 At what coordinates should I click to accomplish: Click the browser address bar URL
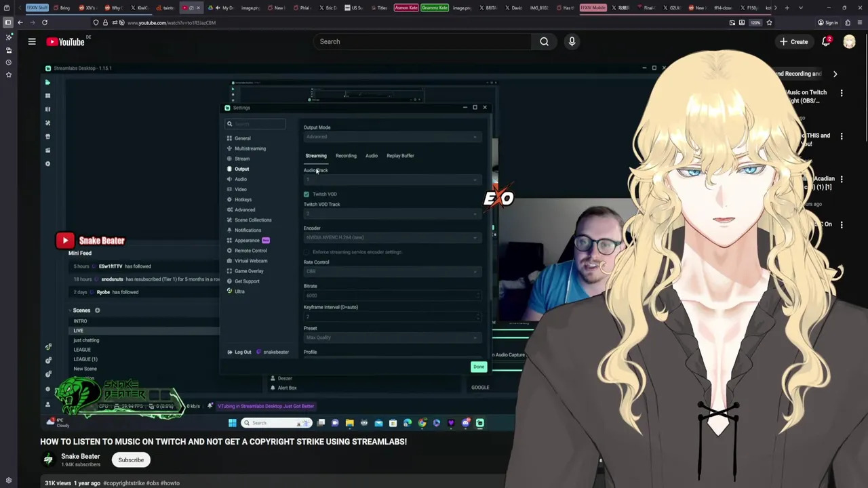tap(172, 23)
